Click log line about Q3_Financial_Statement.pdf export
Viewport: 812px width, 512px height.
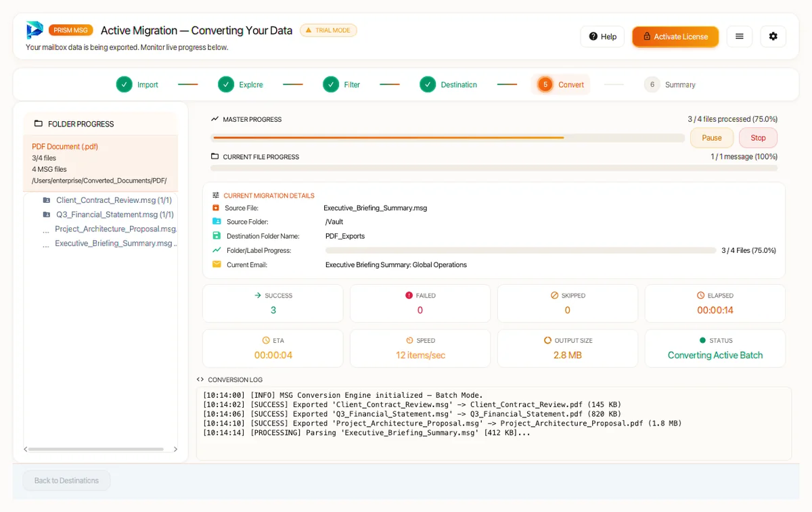click(412, 414)
